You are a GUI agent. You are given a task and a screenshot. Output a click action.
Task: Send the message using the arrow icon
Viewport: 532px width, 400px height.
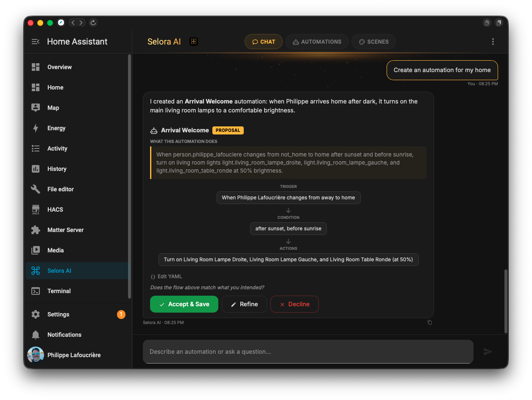click(487, 352)
